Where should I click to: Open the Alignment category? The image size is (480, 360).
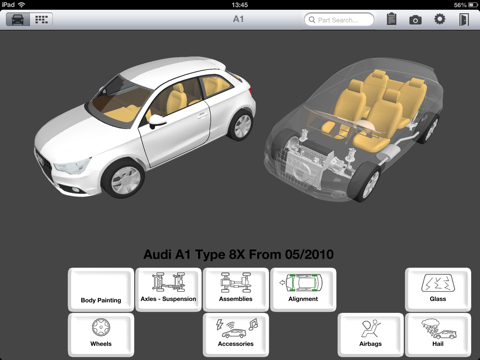[x=303, y=289]
